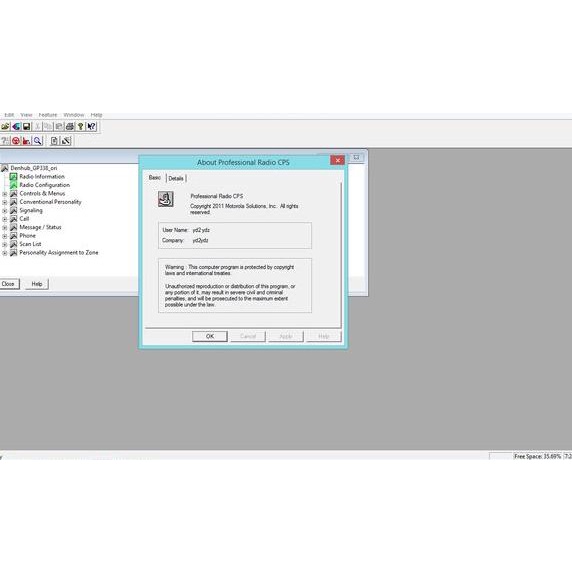Click the Help button beside Close

coord(36,284)
